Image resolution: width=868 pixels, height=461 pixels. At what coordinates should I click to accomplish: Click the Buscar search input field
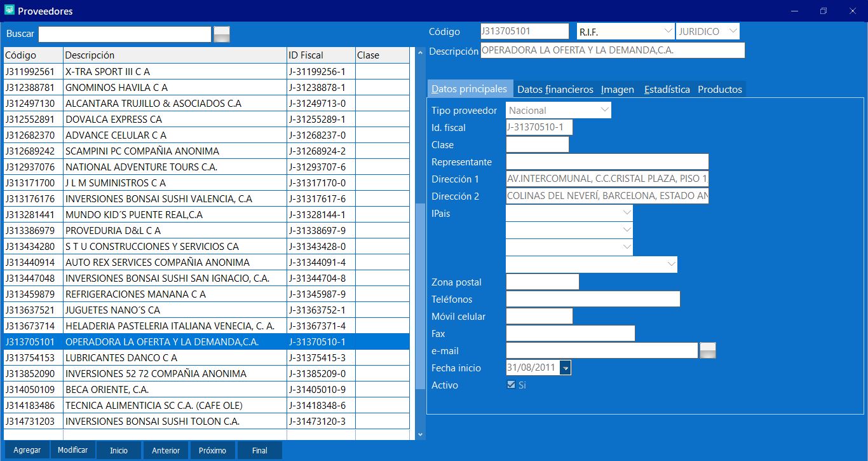(125, 34)
